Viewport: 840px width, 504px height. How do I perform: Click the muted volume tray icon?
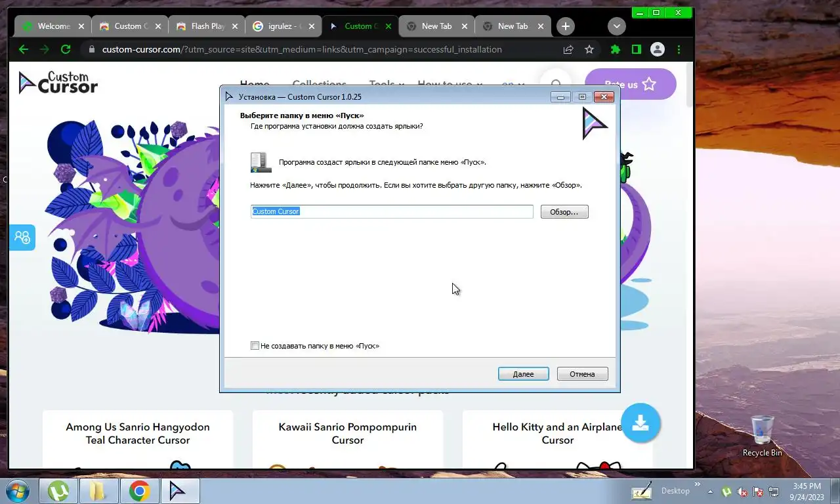click(742, 492)
